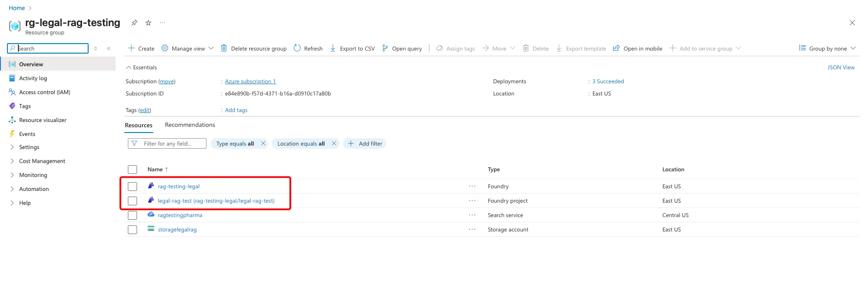
Task: Open the Location equals all filter
Action: pyautogui.click(x=301, y=143)
